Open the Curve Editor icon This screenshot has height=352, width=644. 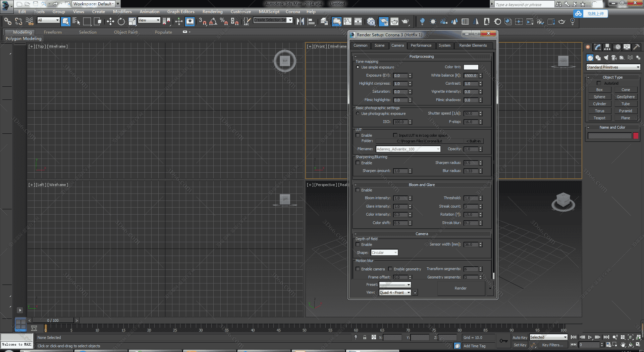click(347, 22)
